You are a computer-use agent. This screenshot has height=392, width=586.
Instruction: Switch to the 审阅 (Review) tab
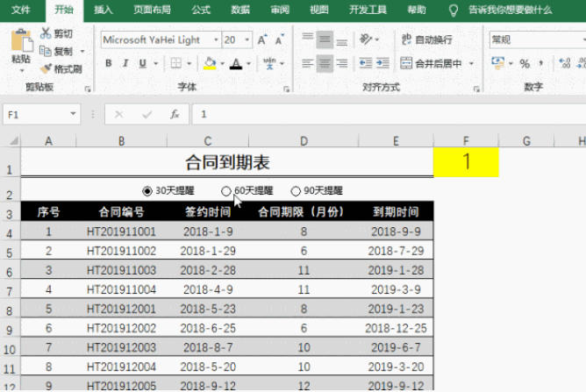280,11
